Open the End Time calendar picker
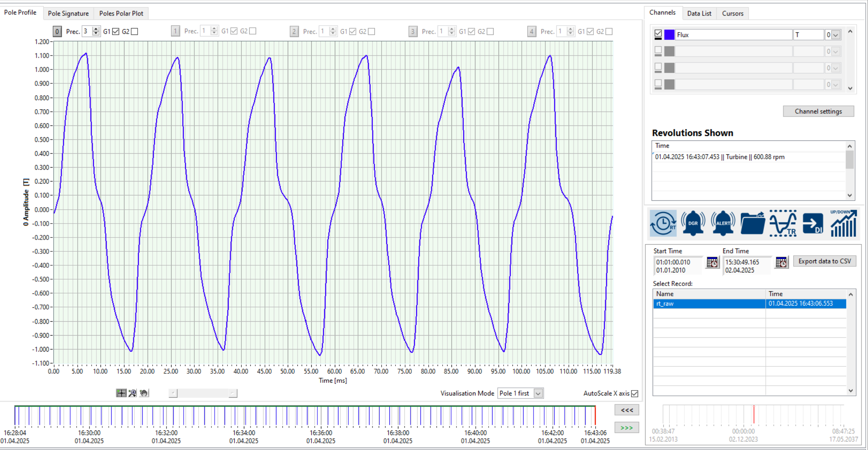Viewport: 868px width, 450px height. 781,262
